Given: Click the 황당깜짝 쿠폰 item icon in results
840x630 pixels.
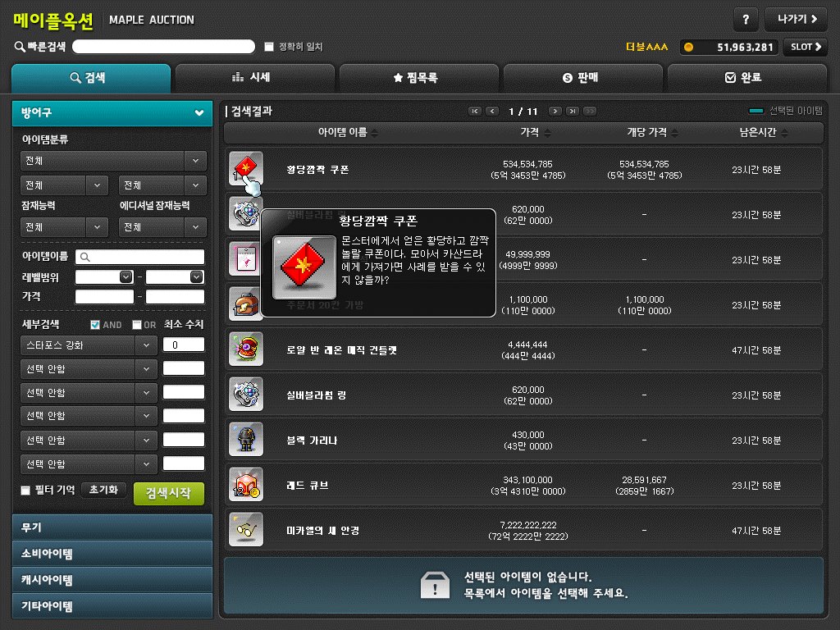Looking at the screenshot, I should click(x=246, y=168).
